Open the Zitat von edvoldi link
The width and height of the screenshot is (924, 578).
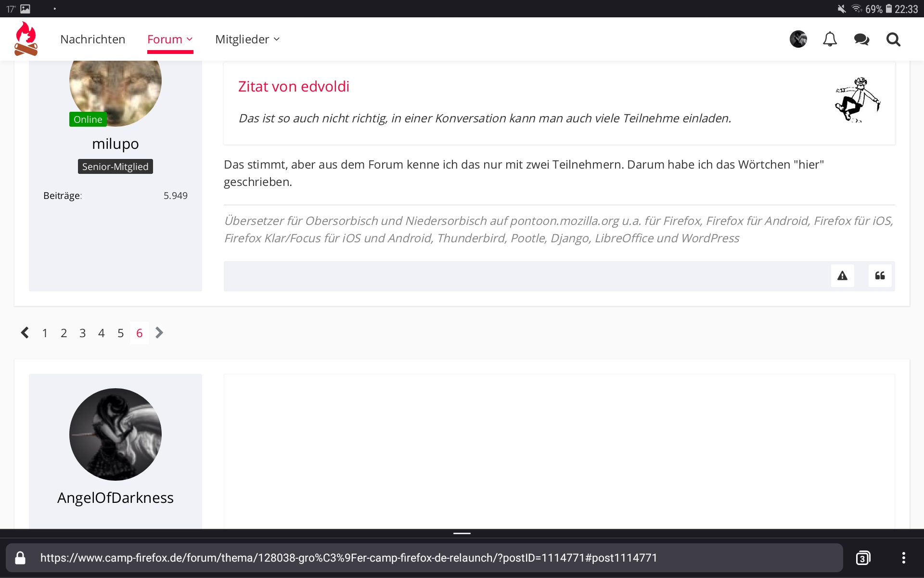point(294,86)
